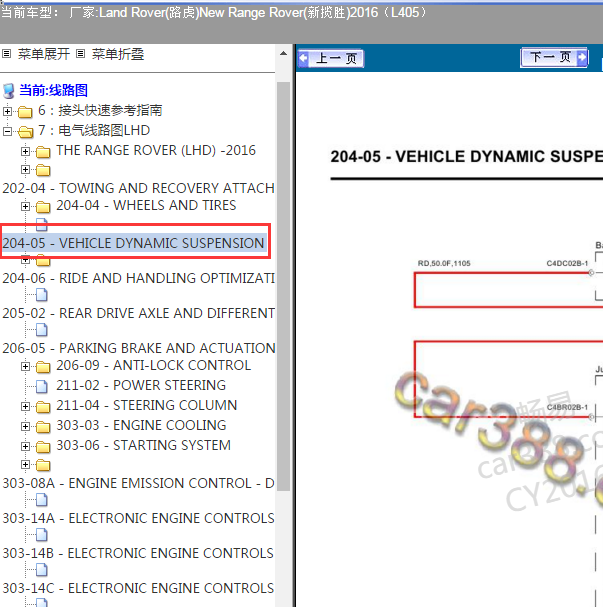Expand the 6：接头快速参考指南 node
The width and height of the screenshot is (603, 607).
(x=7, y=111)
